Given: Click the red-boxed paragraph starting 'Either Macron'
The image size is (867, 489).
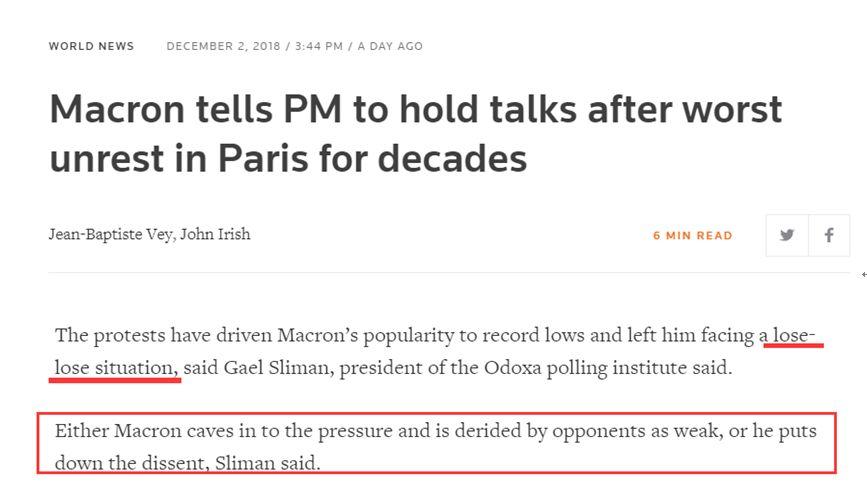Looking at the screenshot, I should point(435,446).
